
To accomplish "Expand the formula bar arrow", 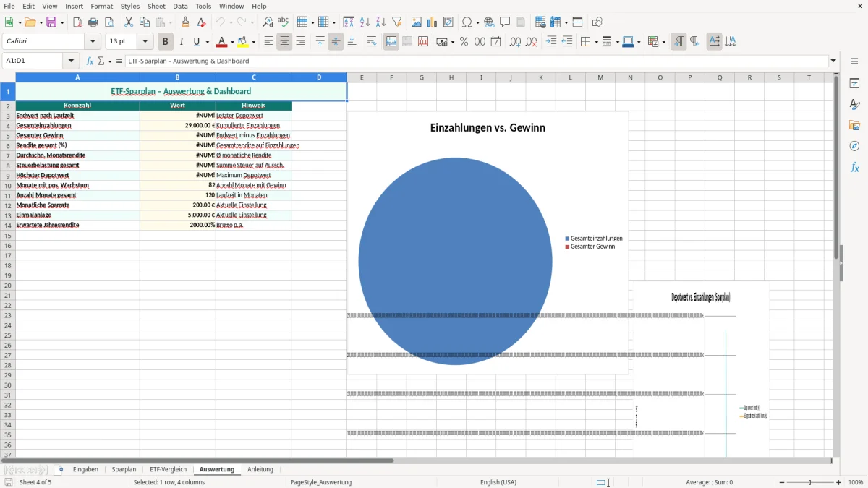I will point(833,61).
